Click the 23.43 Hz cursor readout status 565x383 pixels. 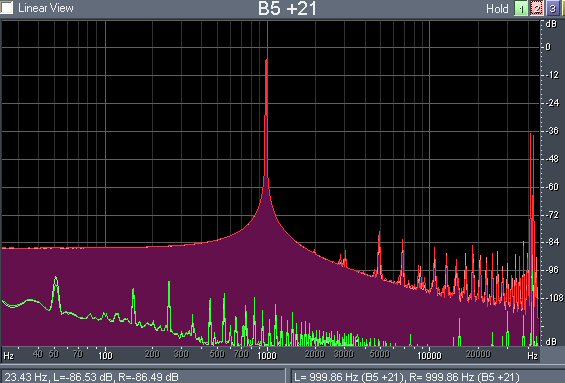91,377
